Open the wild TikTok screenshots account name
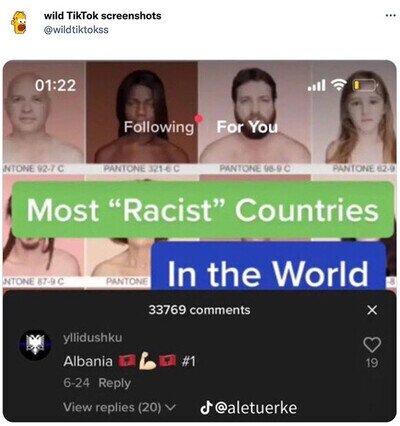 (x=102, y=16)
